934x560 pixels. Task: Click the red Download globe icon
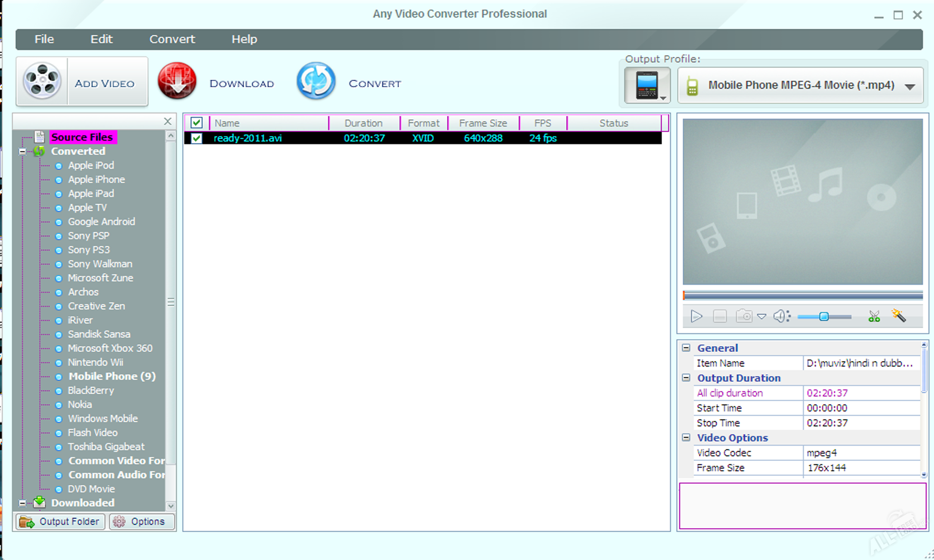(x=177, y=81)
